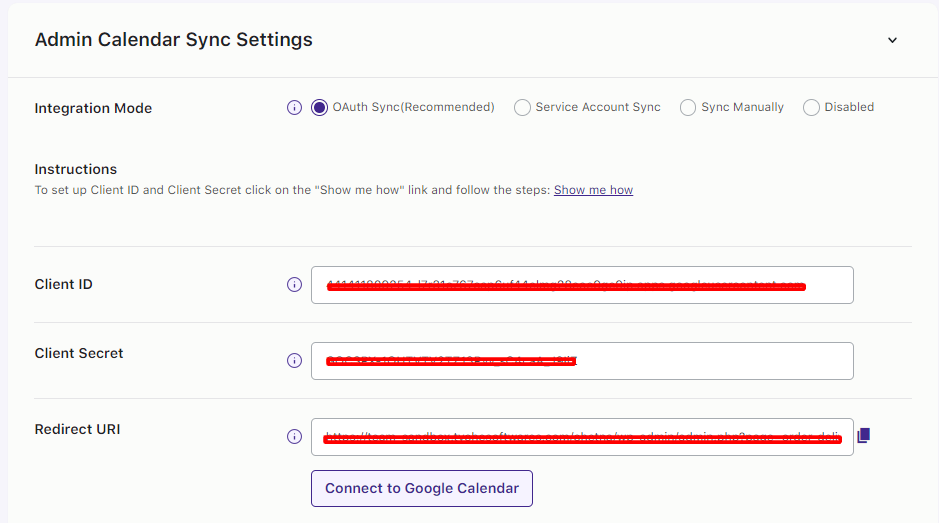Click the Redirect URI label

click(77, 430)
